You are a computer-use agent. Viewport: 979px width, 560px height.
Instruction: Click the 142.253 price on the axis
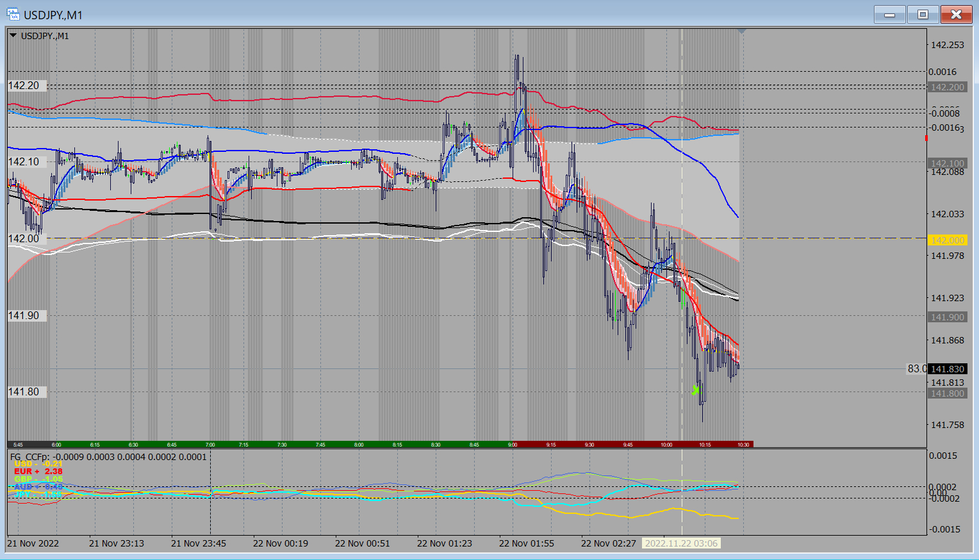pos(948,45)
